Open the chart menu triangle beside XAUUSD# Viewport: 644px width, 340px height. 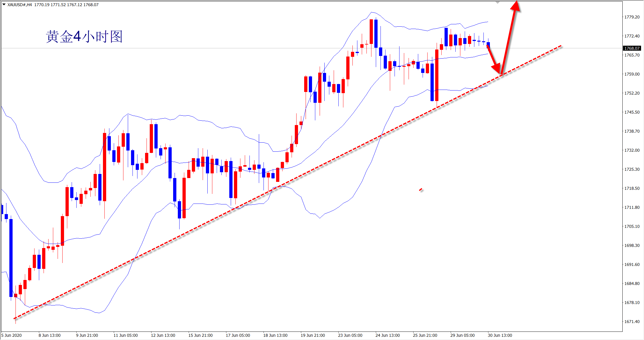pos(4,4)
